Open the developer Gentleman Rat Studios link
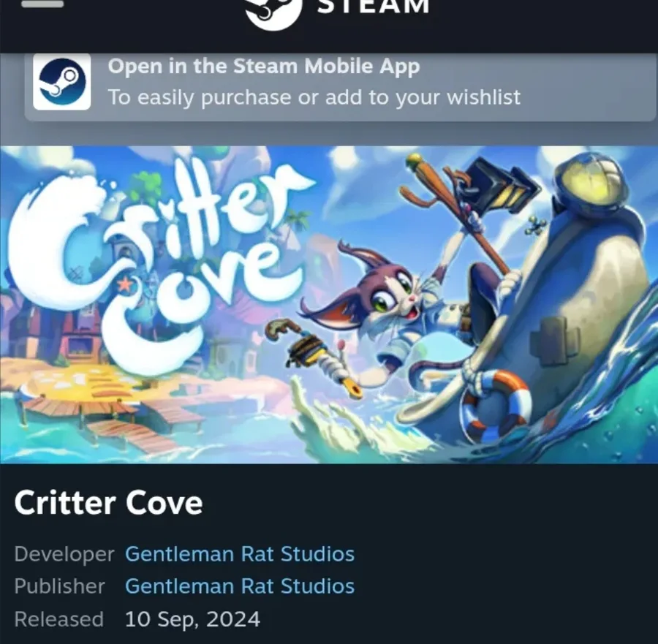658x644 pixels. pyautogui.click(x=240, y=554)
